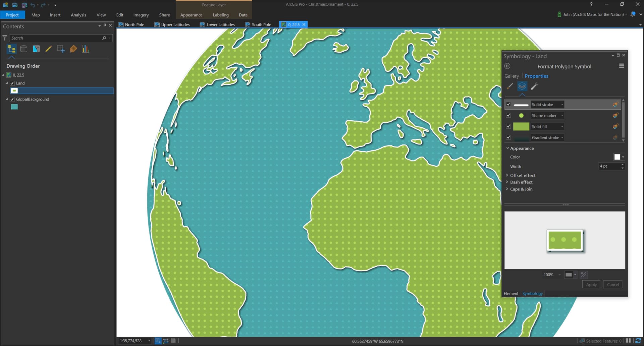Screen dimensions: 644x346
Task: Collapse the Land layer tree node
Action: [x=7, y=83]
